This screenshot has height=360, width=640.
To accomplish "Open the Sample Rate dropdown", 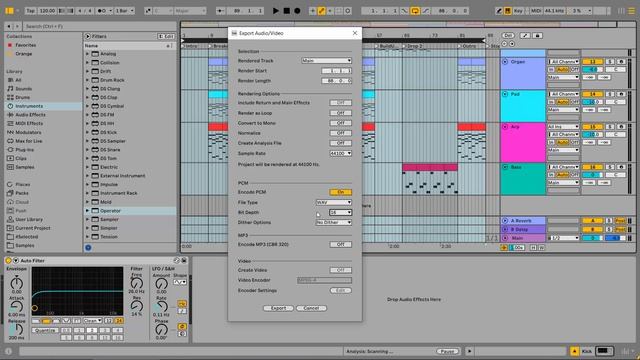I will (340, 153).
